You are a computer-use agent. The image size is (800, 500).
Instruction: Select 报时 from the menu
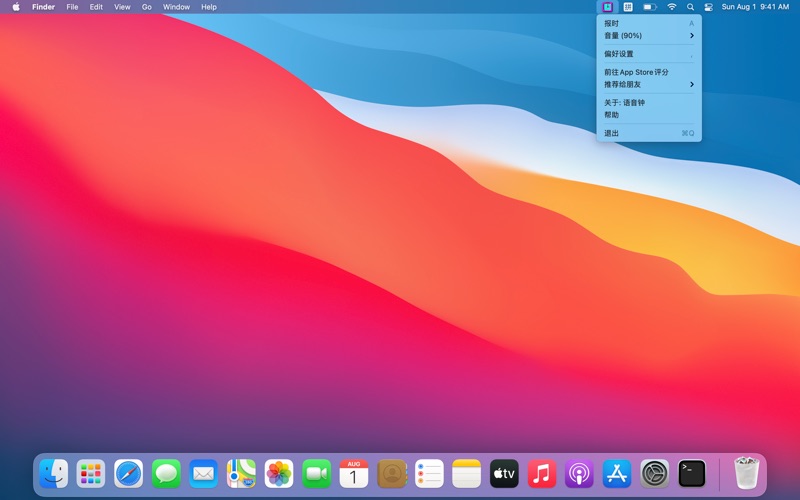click(648, 23)
